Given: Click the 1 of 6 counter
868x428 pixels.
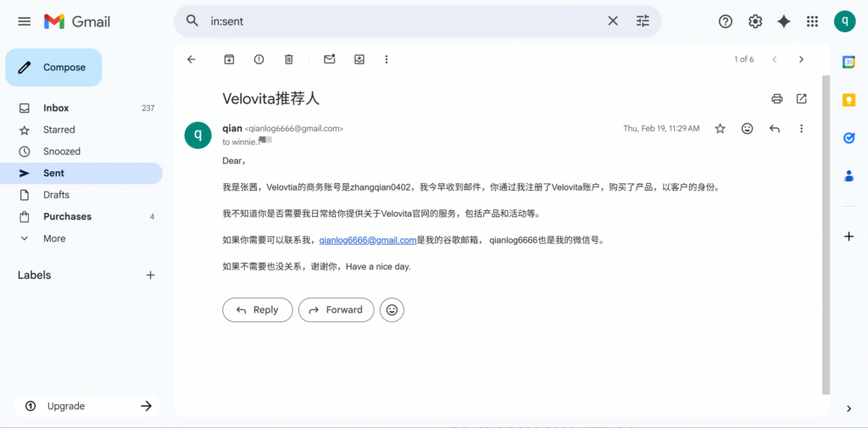Looking at the screenshot, I should pos(743,59).
